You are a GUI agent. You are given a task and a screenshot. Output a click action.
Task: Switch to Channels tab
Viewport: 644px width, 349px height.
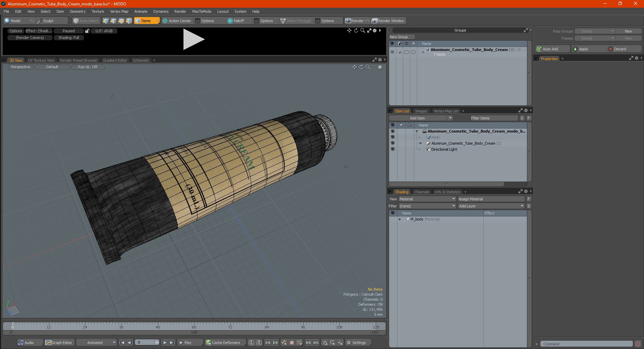click(x=421, y=192)
